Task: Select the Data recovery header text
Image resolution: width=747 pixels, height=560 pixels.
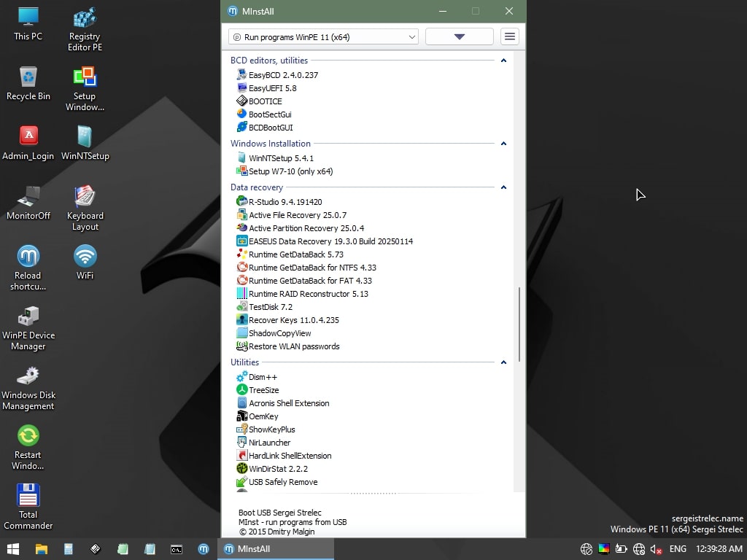Action: 257,187
